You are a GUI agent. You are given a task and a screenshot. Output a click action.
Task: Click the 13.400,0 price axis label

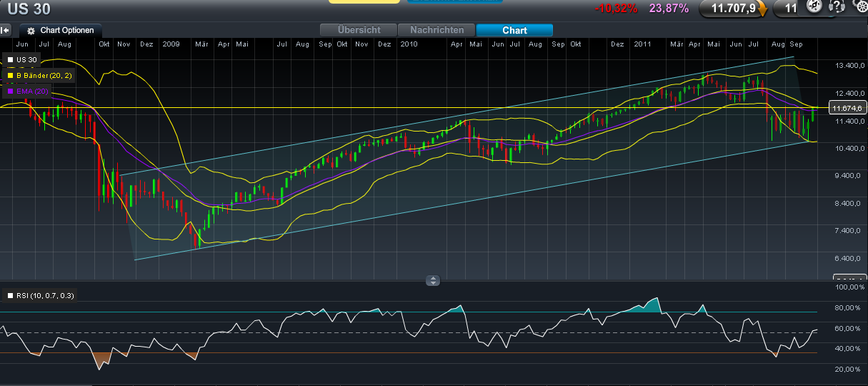[850, 66]
